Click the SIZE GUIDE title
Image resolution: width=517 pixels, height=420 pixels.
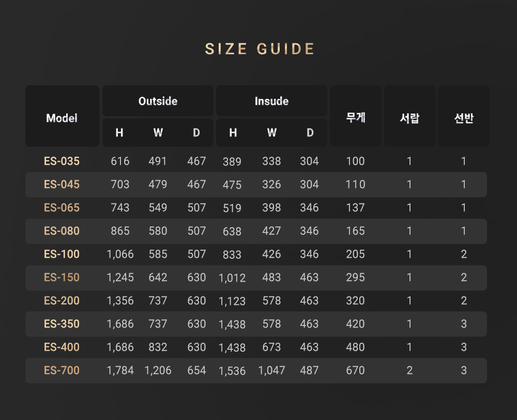[260, 49]
